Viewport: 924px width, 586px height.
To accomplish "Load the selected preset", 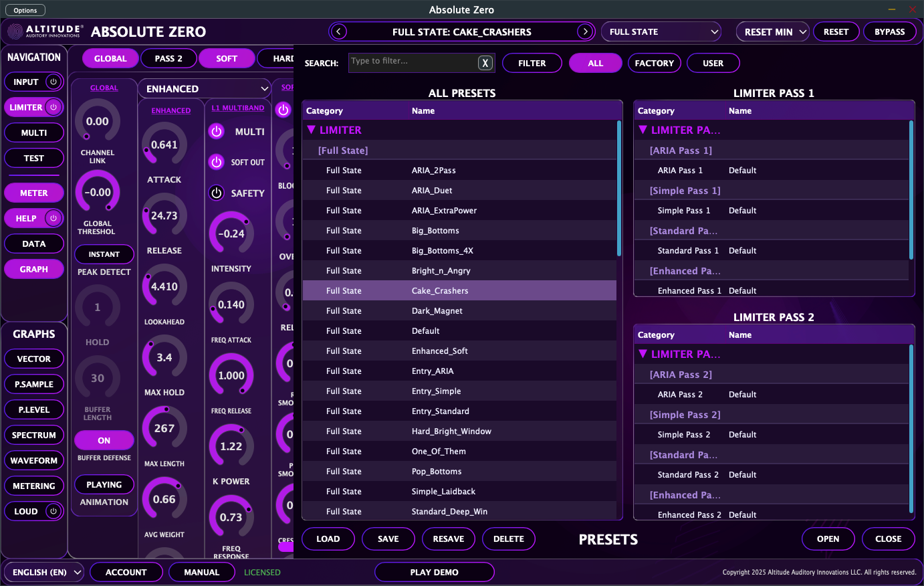I will [328, 539].
